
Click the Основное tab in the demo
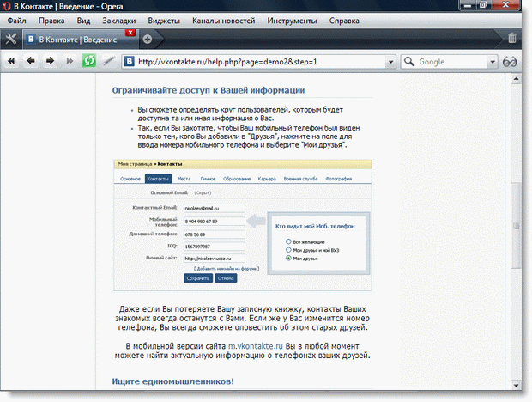click(x=130, y=179)
